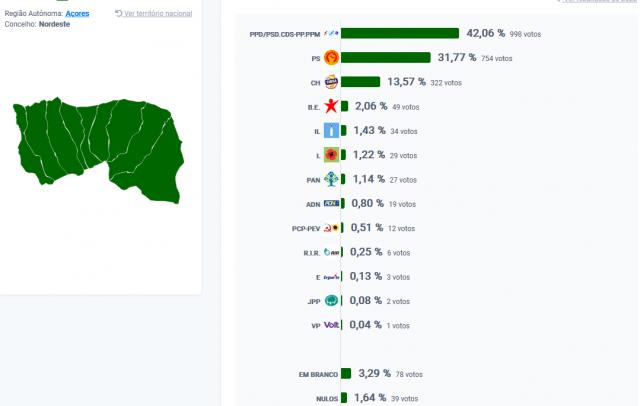The width and height of the screenshot is (640, 406).
Task: Click the PPD/PSD.CDS-PP.PPM coalition logo
Action: (x=331, y=34)
